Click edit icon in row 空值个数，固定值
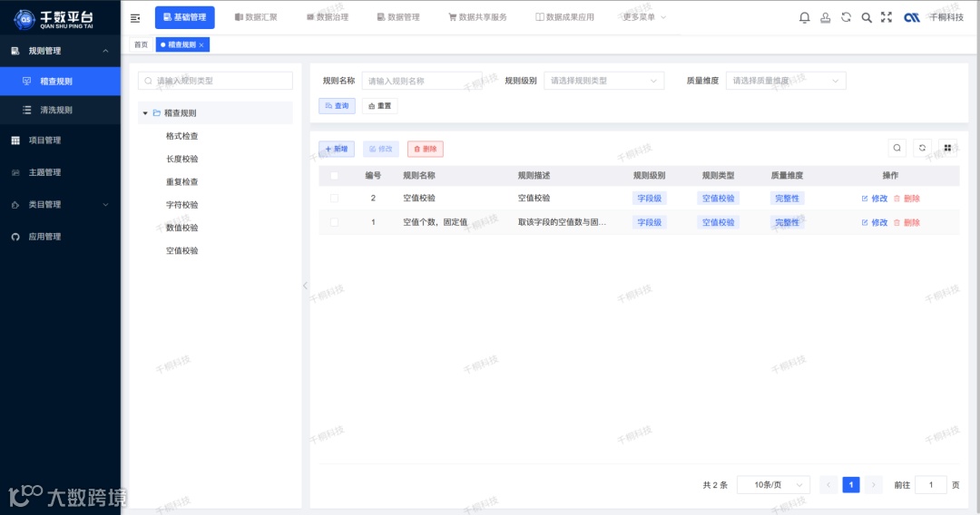 coord(865,222)
